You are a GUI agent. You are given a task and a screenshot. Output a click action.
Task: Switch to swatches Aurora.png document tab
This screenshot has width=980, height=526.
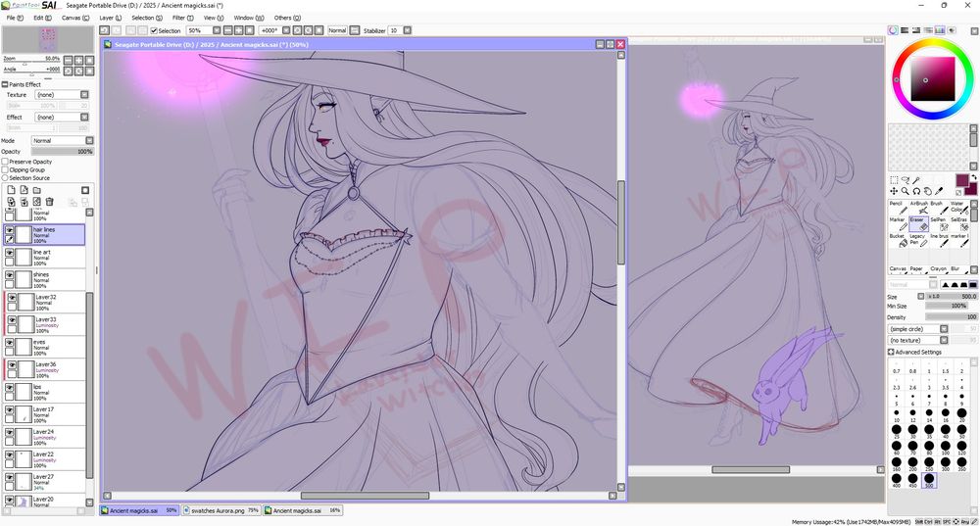click(221, 510)
